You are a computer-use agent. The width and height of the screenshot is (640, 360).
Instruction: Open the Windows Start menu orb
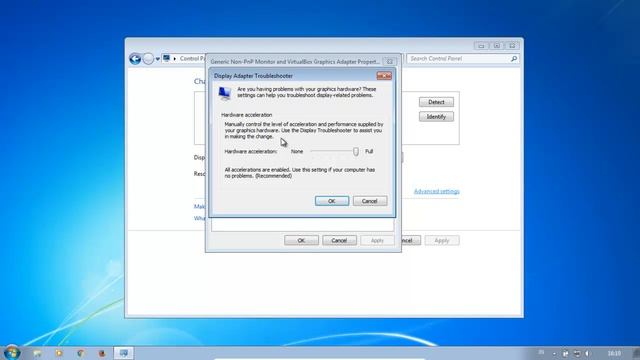(11, 353)
